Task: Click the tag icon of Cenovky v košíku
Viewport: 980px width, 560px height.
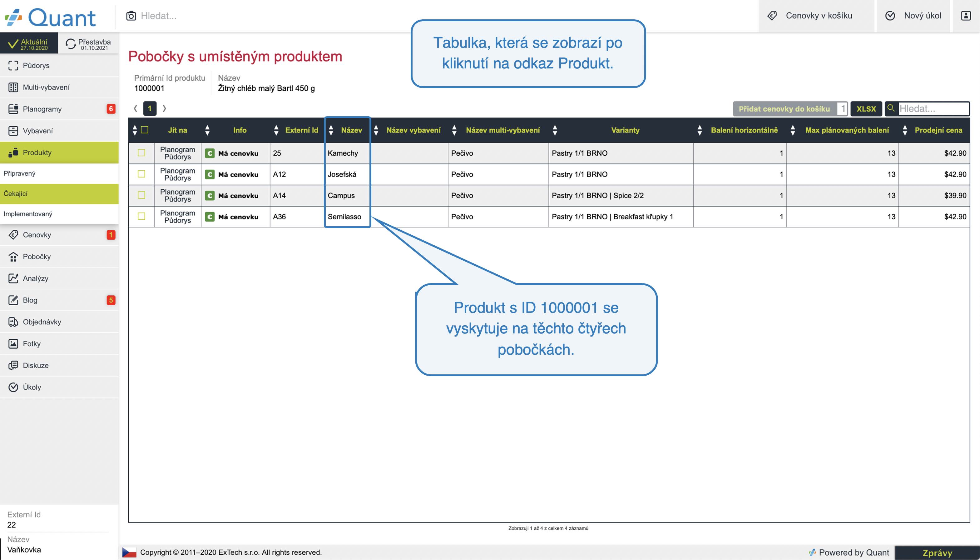Action: pos(772,16)
